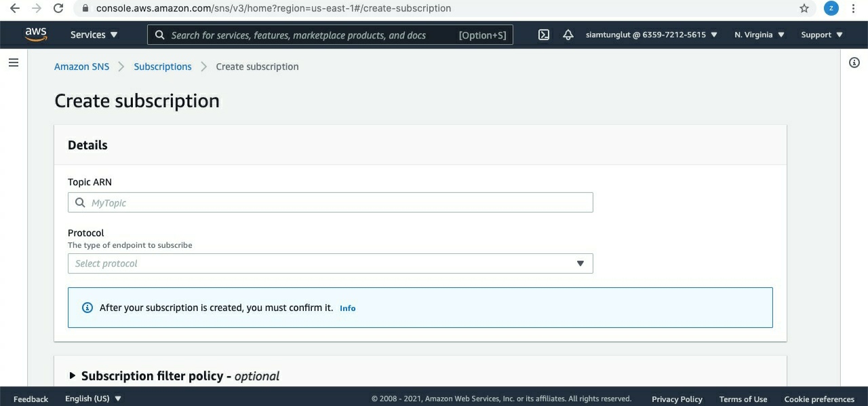The width and height of the screenshot is (868, 406).
Task: Open the N. Virginia region selector
Action: pos(759,35)
